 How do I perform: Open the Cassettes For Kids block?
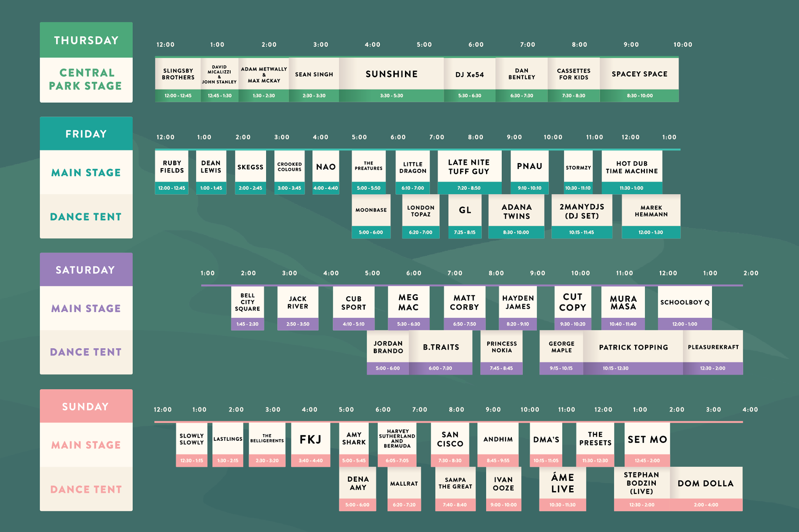(x=574, y=80)
